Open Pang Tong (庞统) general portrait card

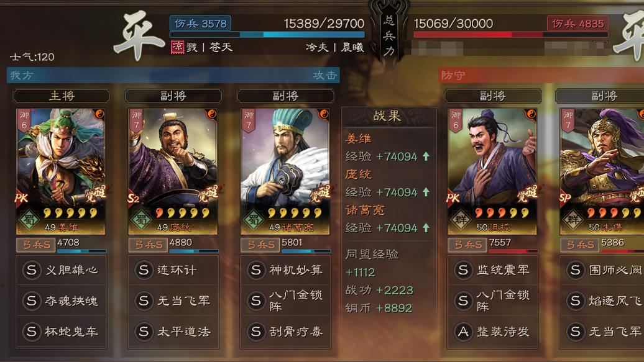pyautogui.click(x=173, y=171)
